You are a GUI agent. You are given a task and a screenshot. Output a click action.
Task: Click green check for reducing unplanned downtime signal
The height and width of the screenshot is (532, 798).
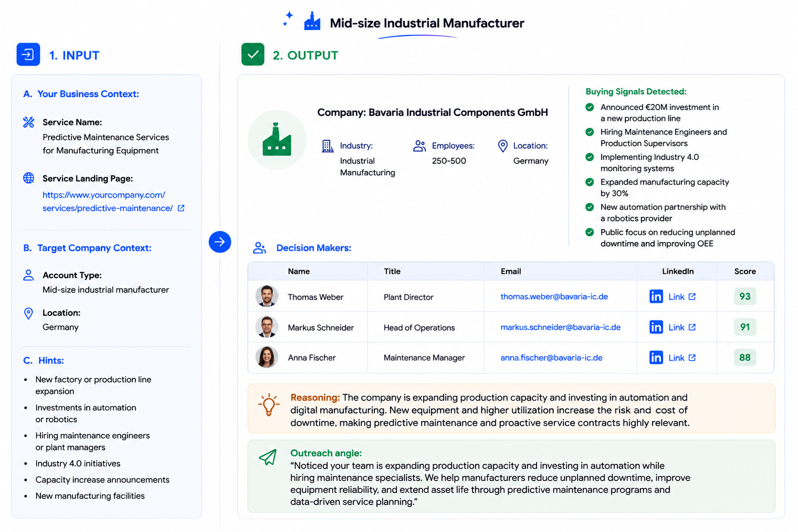pyautogui.click(x=590, y=232)
